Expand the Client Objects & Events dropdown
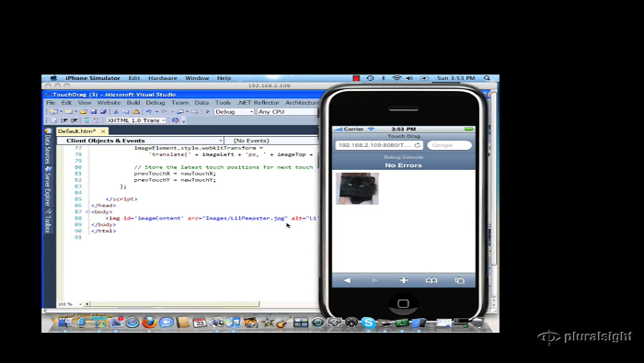644x363 pixels. [140, 141]
